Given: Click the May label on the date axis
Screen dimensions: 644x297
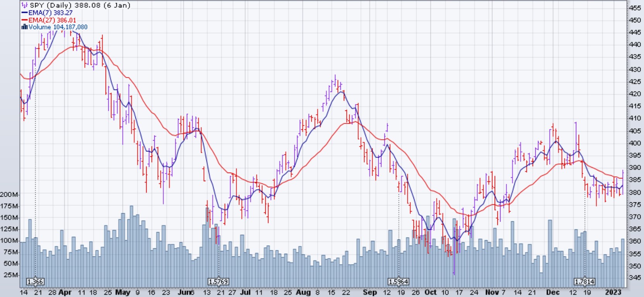Looking at the screenshot, I should [123, 292].
